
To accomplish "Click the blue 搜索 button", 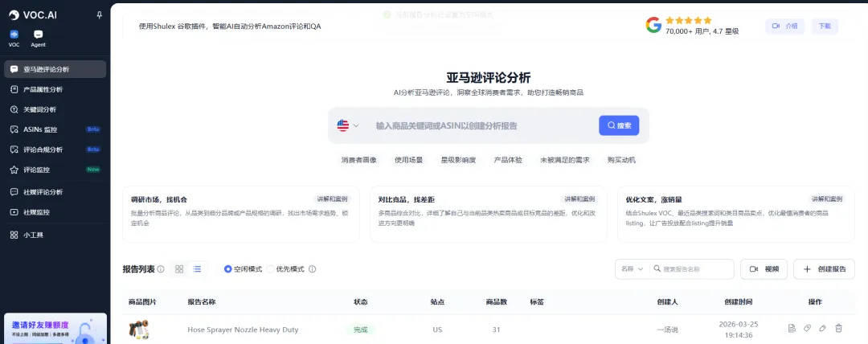I will click(619, 125).
